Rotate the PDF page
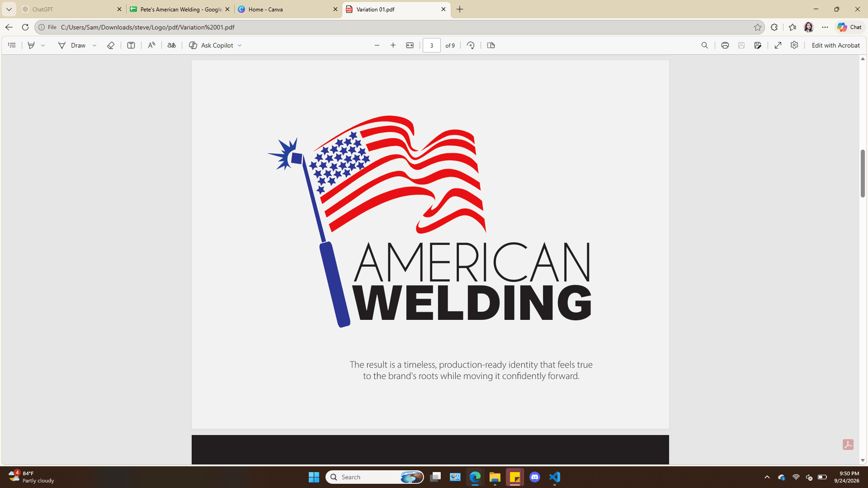 (471, 45)
